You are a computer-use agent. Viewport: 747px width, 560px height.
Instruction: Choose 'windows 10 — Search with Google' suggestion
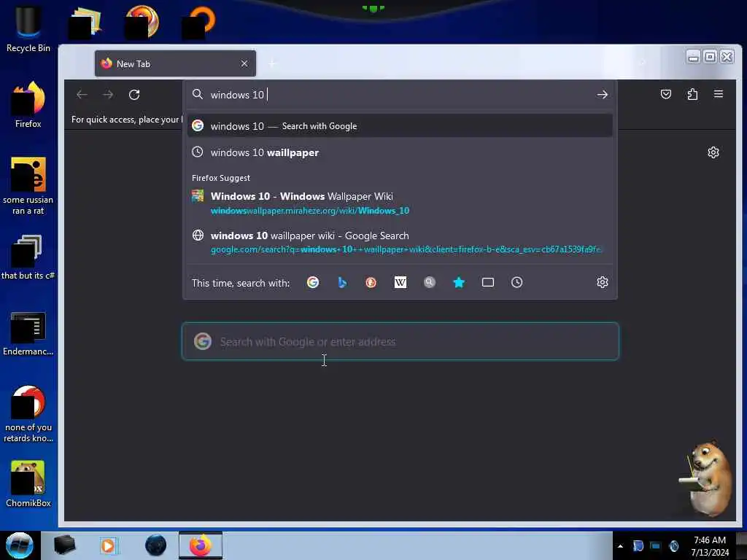point(400,125)
